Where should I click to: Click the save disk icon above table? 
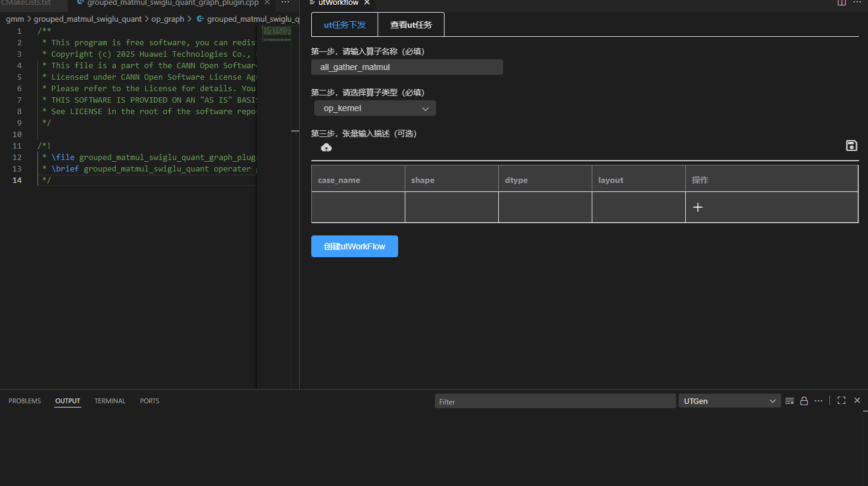pos(851,145)
